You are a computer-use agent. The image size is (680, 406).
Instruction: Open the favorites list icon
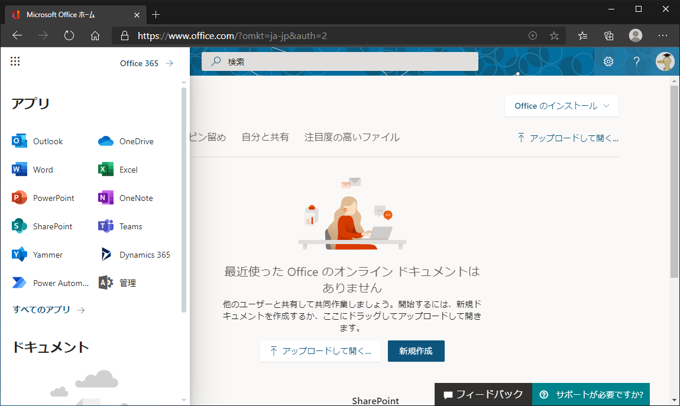coord(582,36)
